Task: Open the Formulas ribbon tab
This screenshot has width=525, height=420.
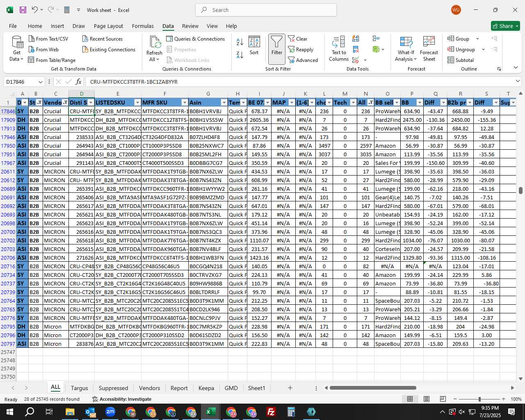Action: (x=143, y=26)
